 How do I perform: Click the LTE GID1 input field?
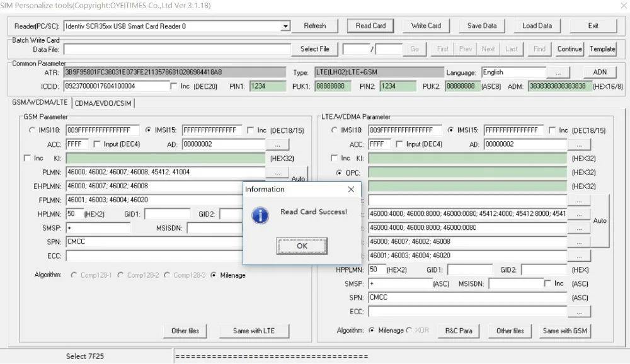pyautogui.click(x=470, y=270)
